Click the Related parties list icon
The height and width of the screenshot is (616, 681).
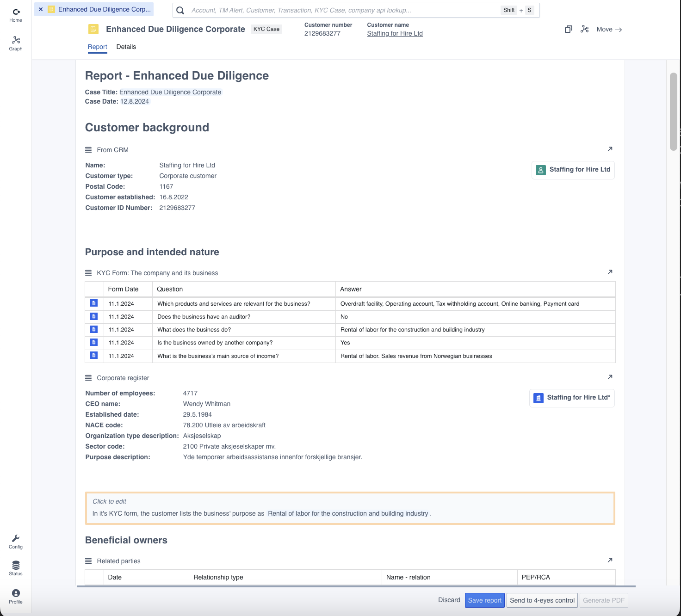point(88,561)
